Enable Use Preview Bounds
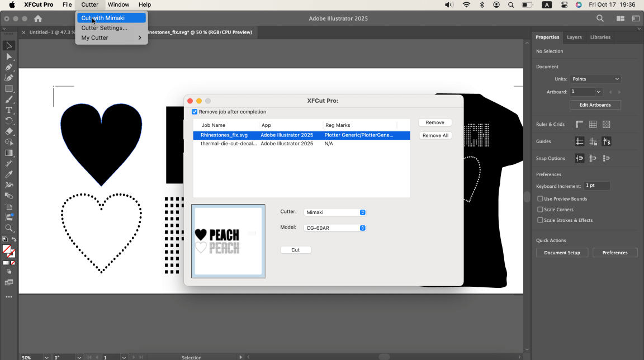The image size is (644, 360). [x=540, y=198]
